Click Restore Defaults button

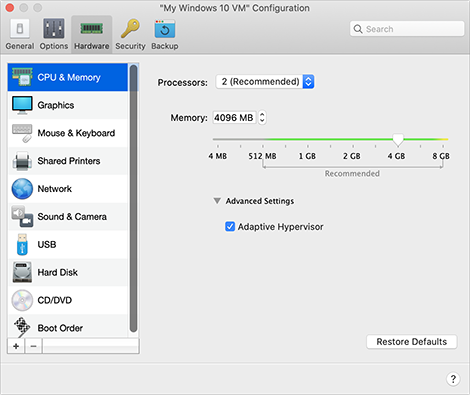pyautogui.click(x=412, y=342)
